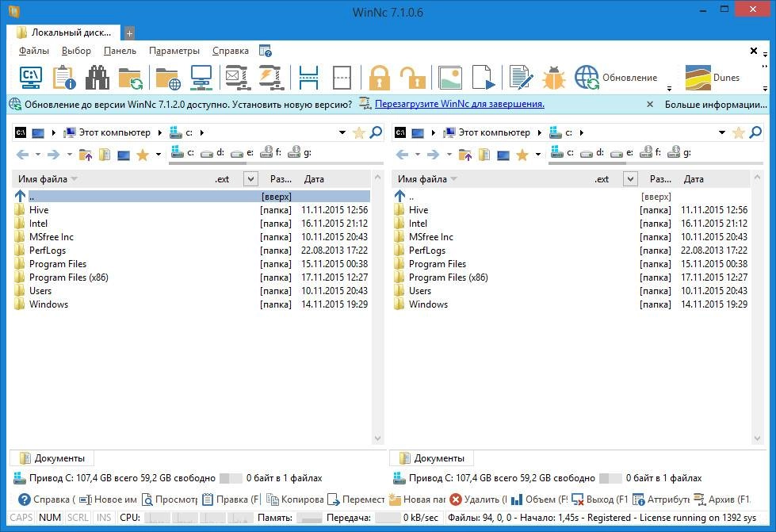Open file search with the binoculars icon
Screen dimensions: 776x532
(x=97, y=78)
